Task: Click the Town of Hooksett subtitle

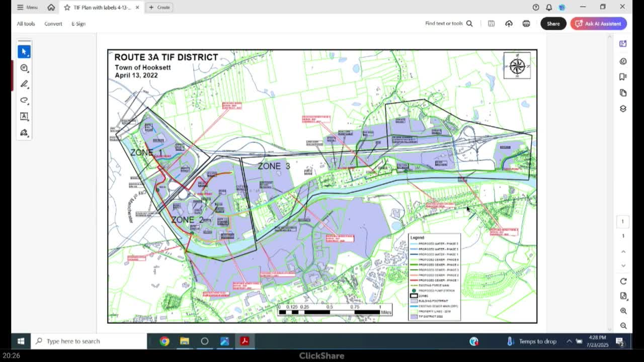Action: click(142, 67)
